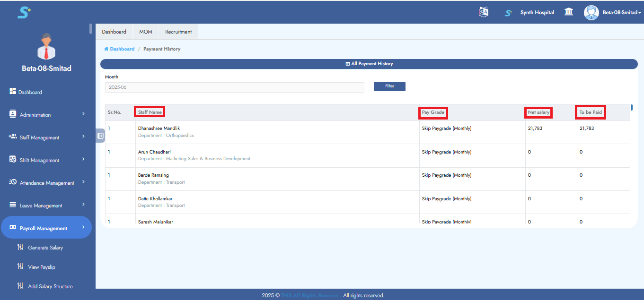Open View Payslip in sidebar

click(x=42, y=267)
